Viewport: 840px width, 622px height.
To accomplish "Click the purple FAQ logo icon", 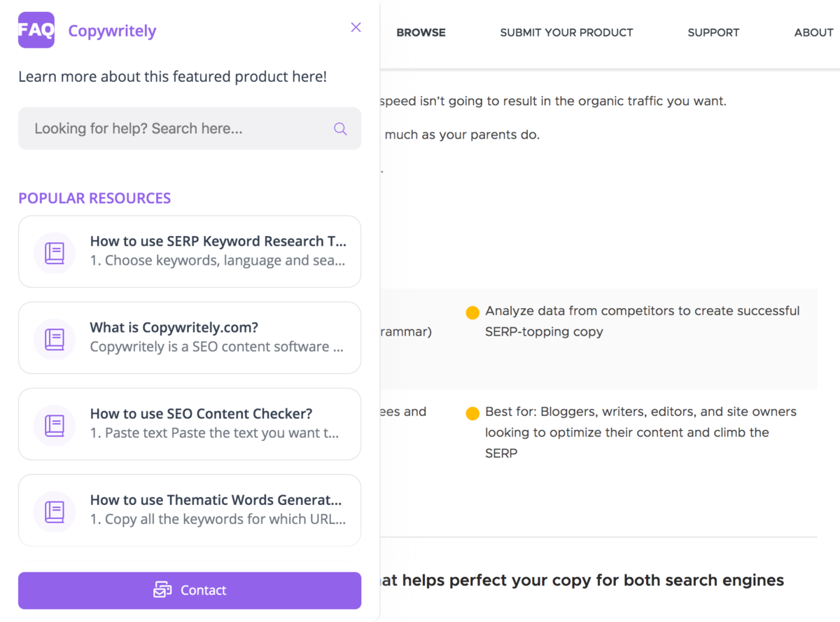I will pyautogui.click(x=36, y=31).
